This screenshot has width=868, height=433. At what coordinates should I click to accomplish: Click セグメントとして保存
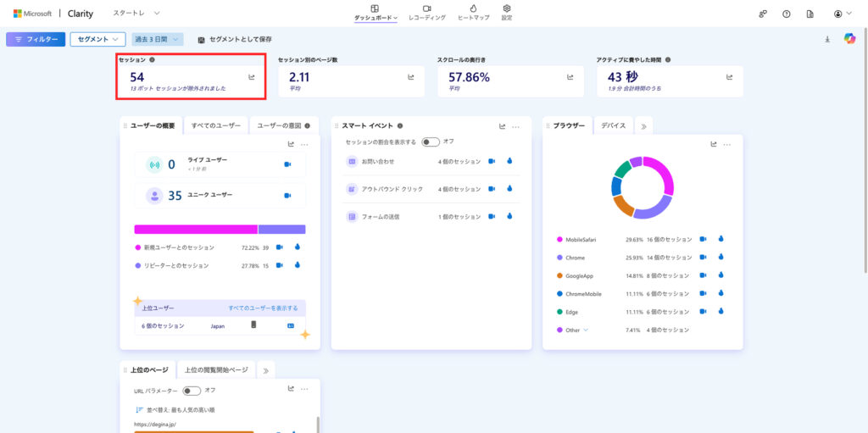(x=235, y=40)
